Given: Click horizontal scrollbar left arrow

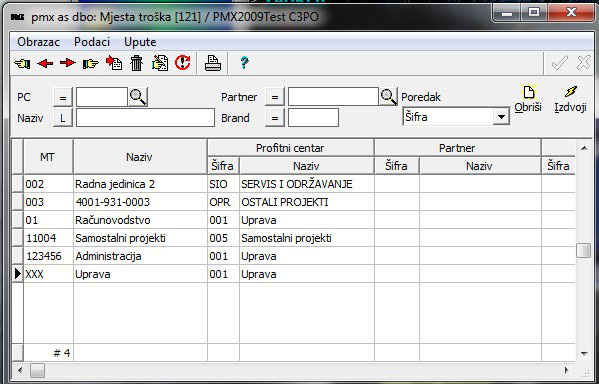Looking at the screenshot, I should [20, 370].
